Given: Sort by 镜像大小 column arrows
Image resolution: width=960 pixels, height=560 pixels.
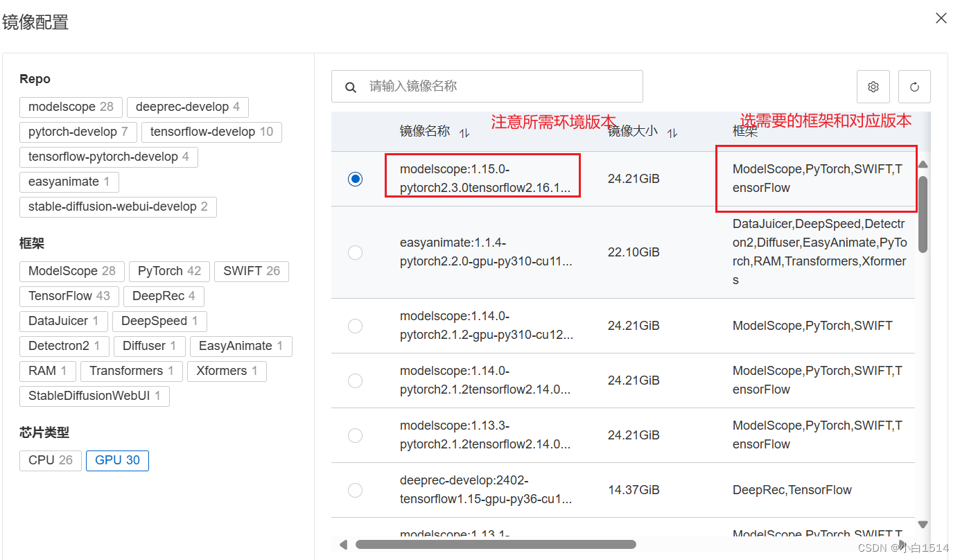Looking at the screenshot, I should click(672, 133).
